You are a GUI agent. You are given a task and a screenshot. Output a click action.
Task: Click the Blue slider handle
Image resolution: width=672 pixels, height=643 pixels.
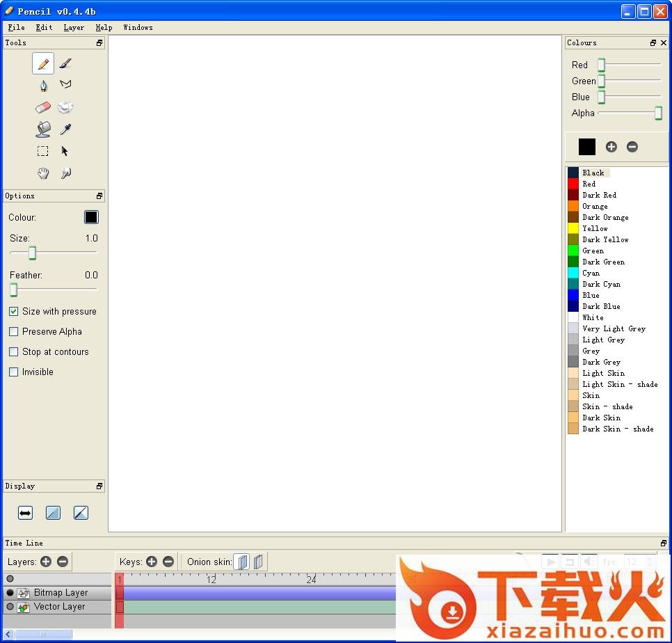click(601, 97)
